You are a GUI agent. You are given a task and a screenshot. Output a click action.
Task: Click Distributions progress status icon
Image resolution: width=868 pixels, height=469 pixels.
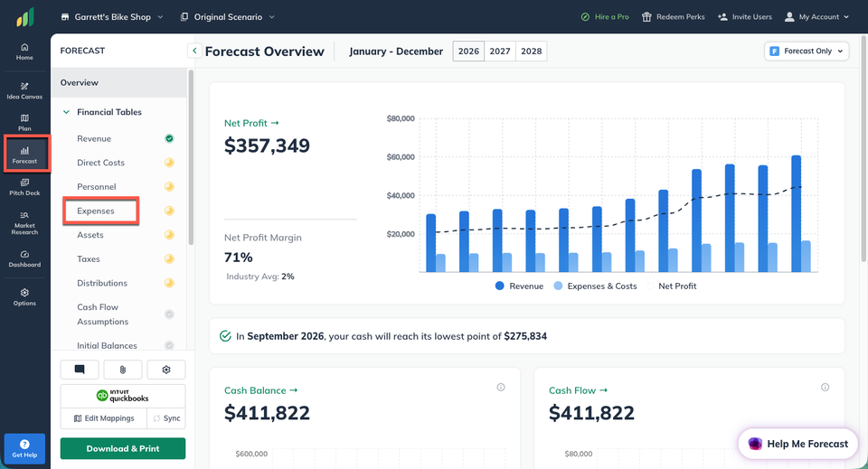169,283
